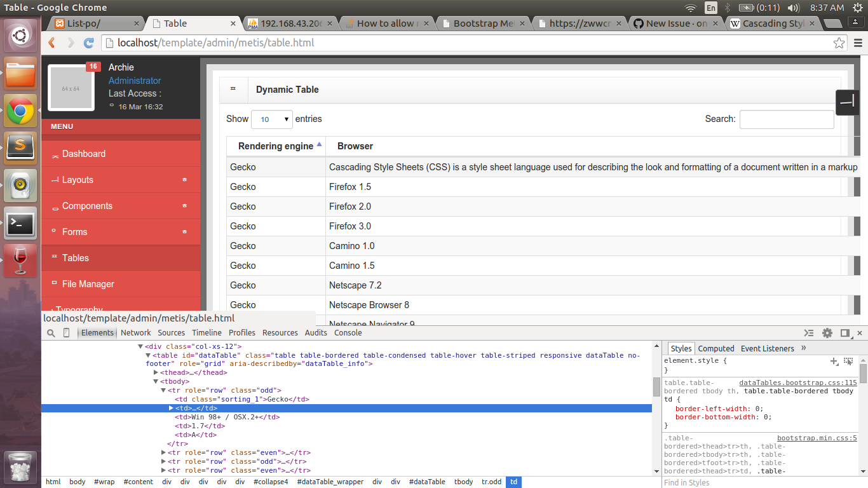Switch to the New Issue GitHub tab
The width and height of the screenshot is (868, 488).
point(677,24)
